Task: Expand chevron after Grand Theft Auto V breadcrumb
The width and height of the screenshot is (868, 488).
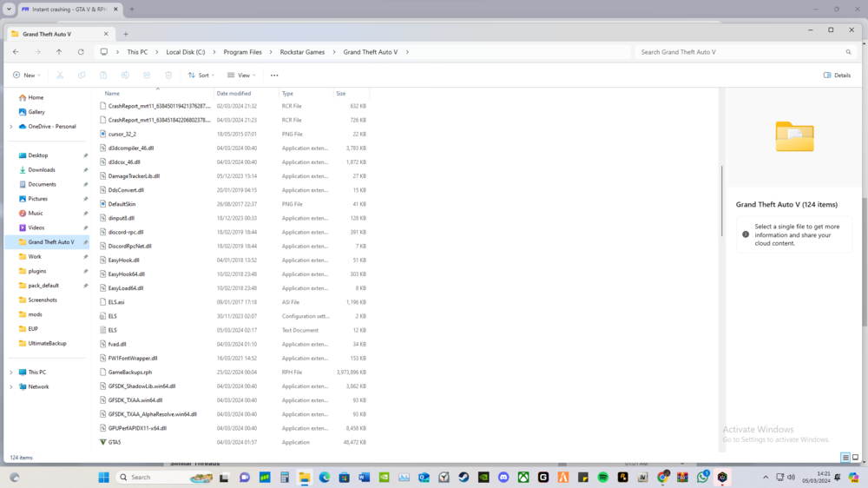Action: point(407,52)
